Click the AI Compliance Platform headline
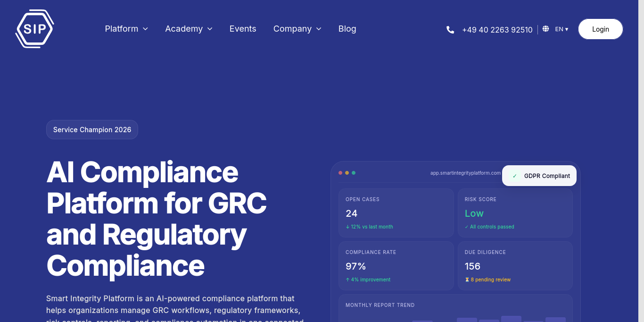The height and width of the screenshot is (322, 644). click(x=157, y=219)
